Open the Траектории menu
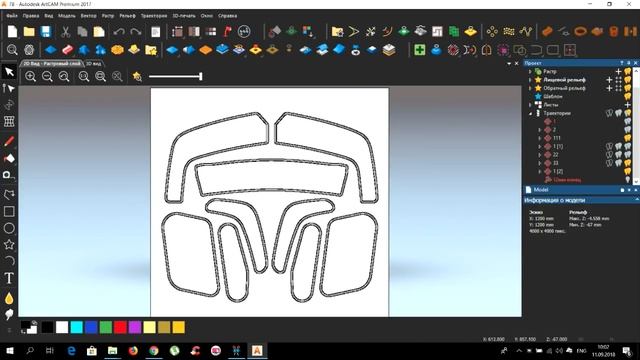The width and height of the screenshot is (640, 360). 154,16
